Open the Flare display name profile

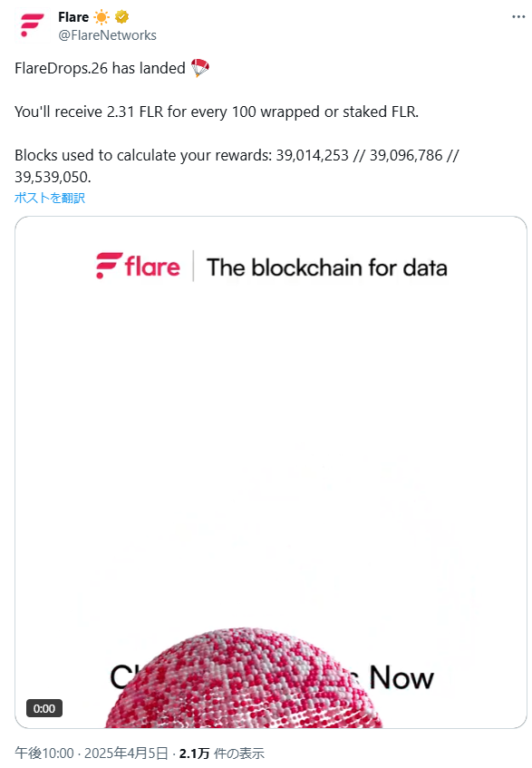pyautogui.click(x=73, y=17)
